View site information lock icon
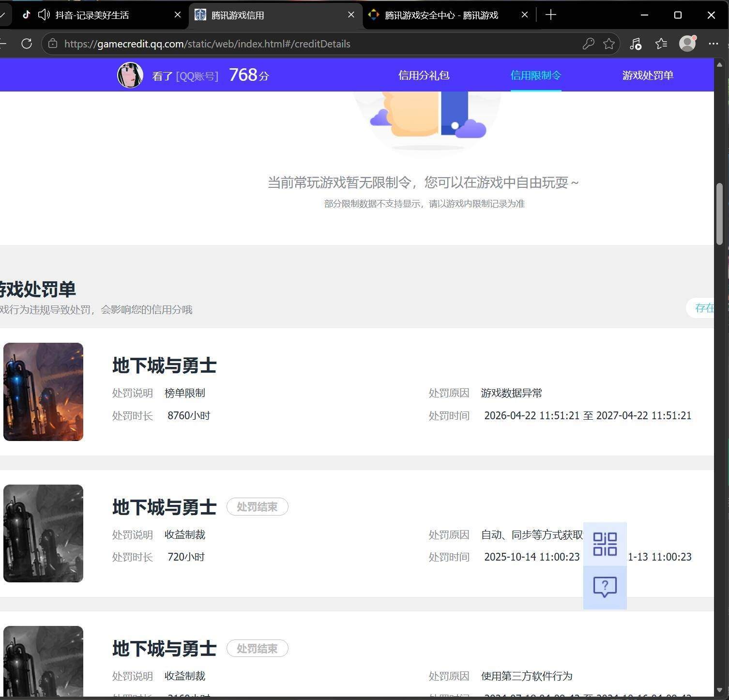 point(53,44)
